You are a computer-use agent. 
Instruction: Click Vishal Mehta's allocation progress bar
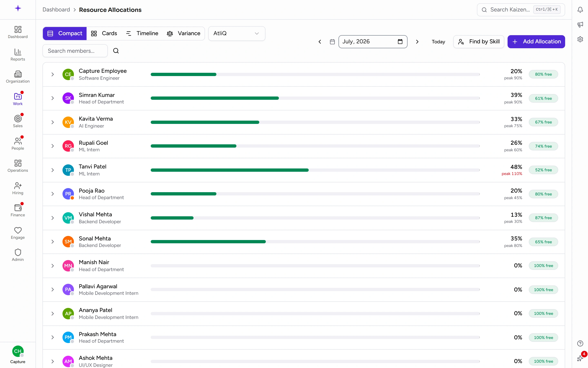315,218
